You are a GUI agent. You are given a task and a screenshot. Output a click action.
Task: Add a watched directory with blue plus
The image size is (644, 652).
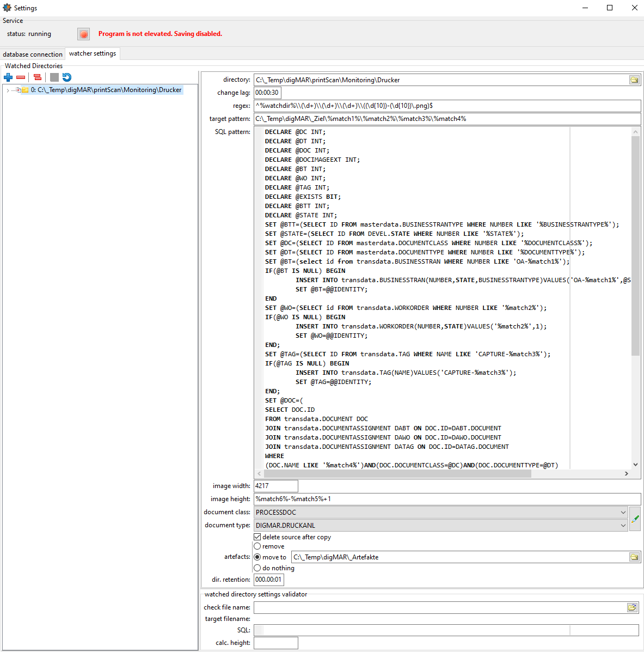click(x=8, y=77)
